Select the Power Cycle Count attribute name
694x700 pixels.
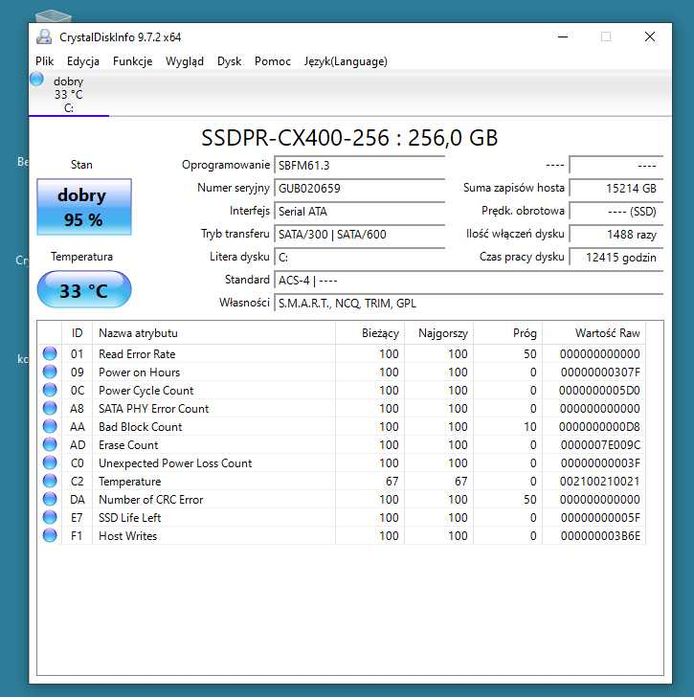point(146,391)
